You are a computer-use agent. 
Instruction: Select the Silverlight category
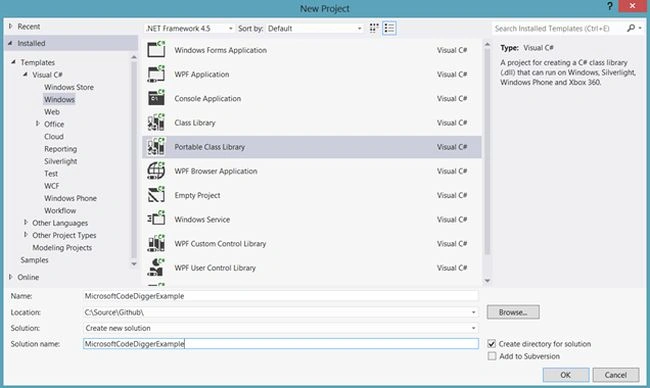(61, 161)
